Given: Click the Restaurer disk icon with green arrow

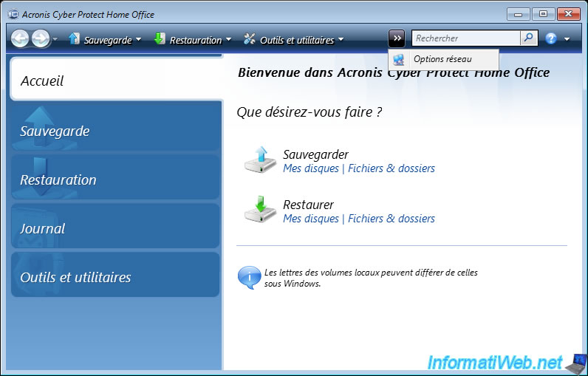Looking at the screenshot, I should click(260, 211).
